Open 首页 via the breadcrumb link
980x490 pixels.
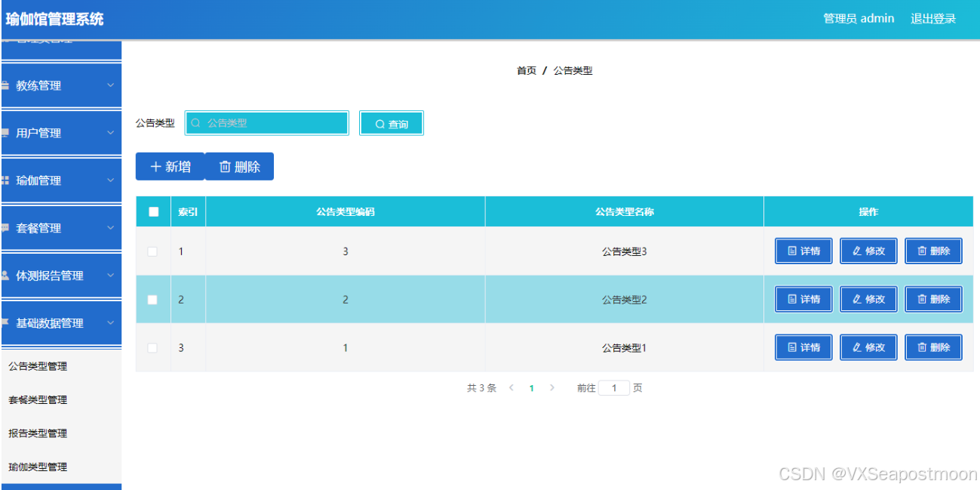(x=526, y=70)
